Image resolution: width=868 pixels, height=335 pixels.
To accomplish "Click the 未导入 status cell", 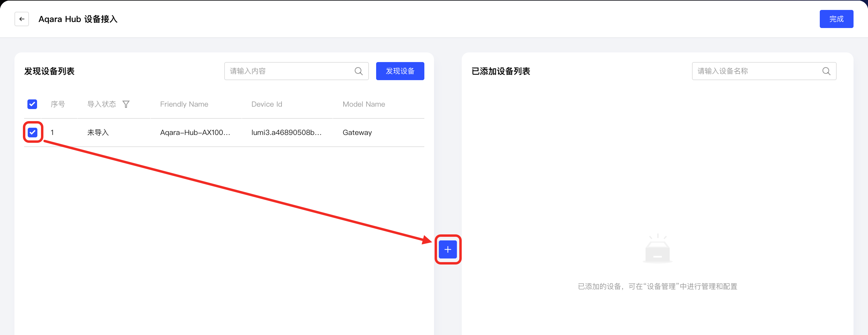I will tap(98, 133).
